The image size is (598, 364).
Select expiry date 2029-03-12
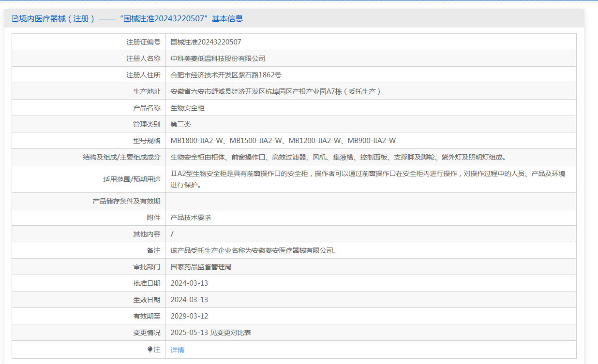coord(189,316)
